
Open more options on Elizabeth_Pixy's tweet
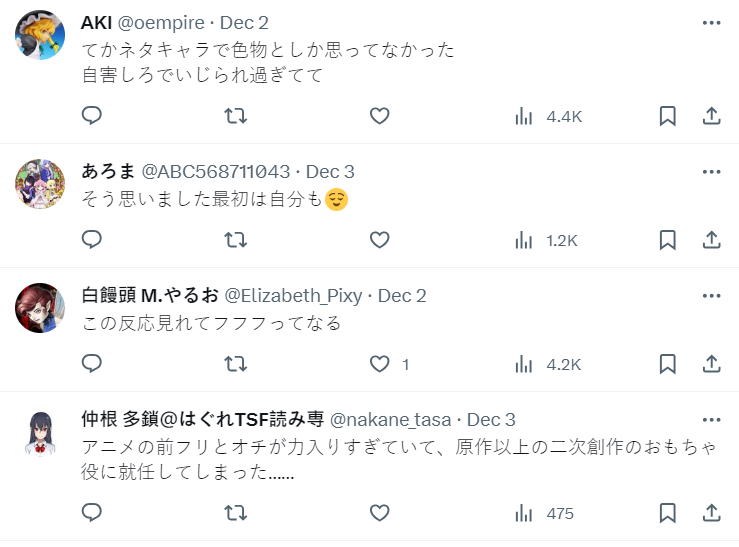[711, 295]
